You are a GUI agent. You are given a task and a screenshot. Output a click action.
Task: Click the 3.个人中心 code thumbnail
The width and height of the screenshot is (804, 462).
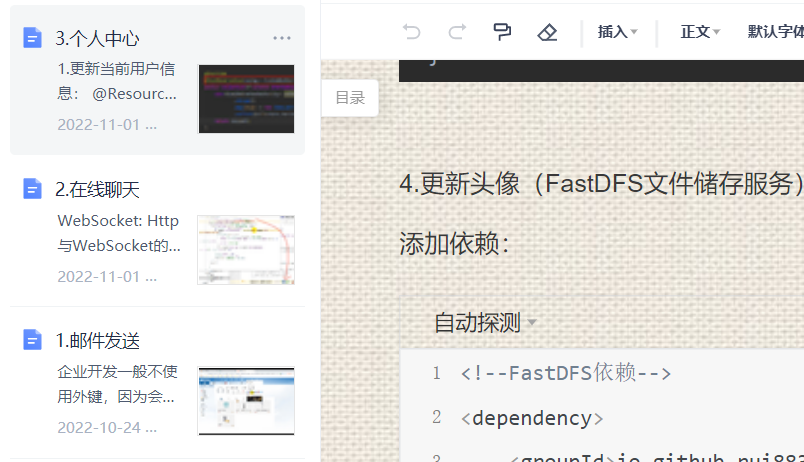coord(246,99)
